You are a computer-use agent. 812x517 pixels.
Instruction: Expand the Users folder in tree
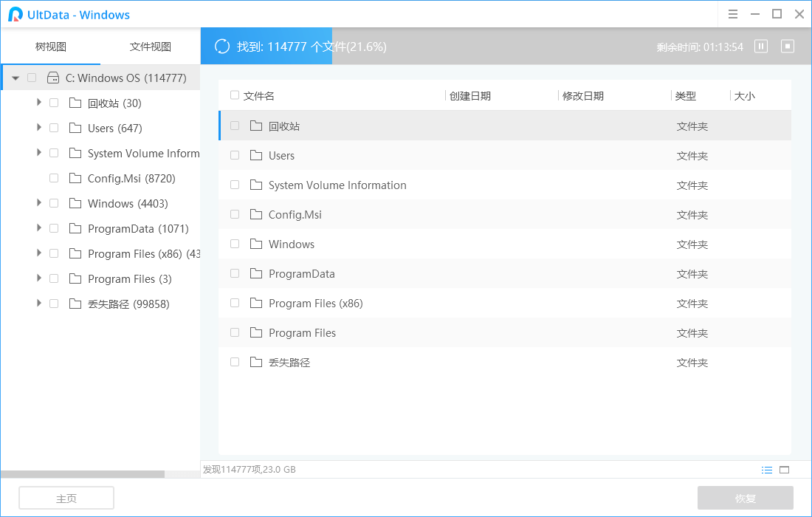tap(38, 127)
